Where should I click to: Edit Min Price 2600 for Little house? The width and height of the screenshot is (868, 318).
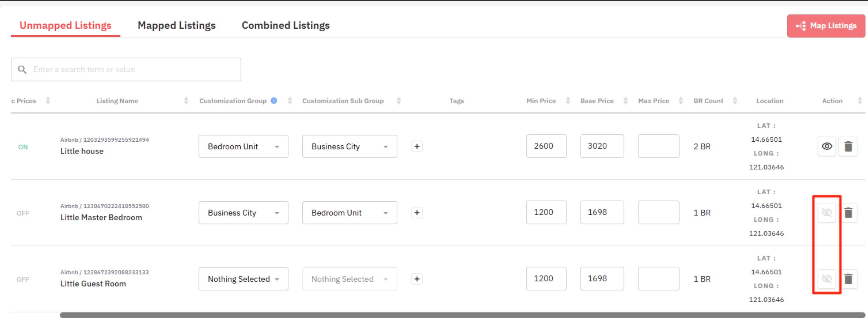pos(546,146)
